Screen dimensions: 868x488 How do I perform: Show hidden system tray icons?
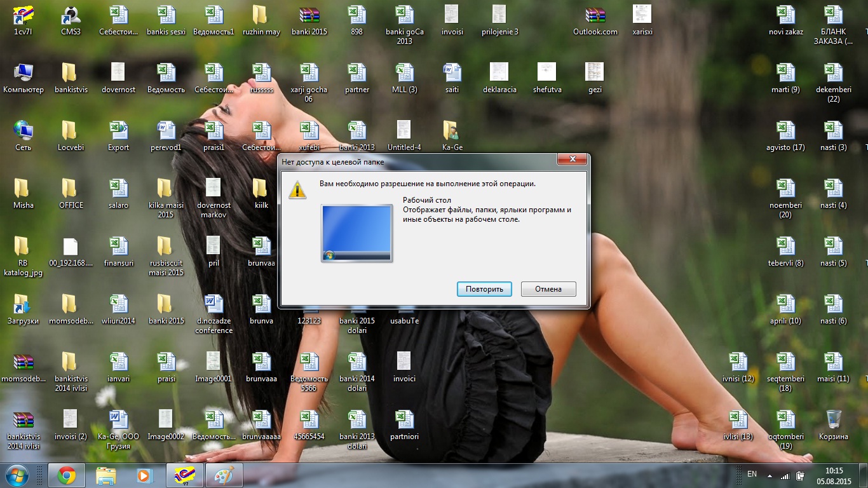point(770,475)
